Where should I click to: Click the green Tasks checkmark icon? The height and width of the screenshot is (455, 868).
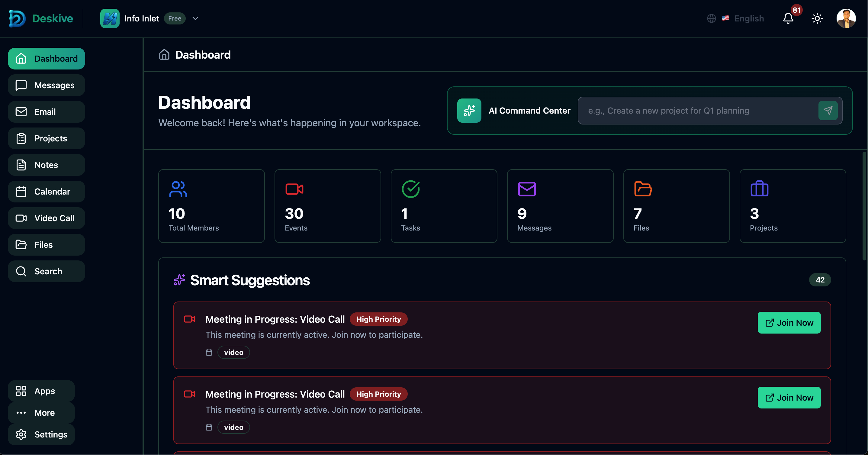coord(410,189)
